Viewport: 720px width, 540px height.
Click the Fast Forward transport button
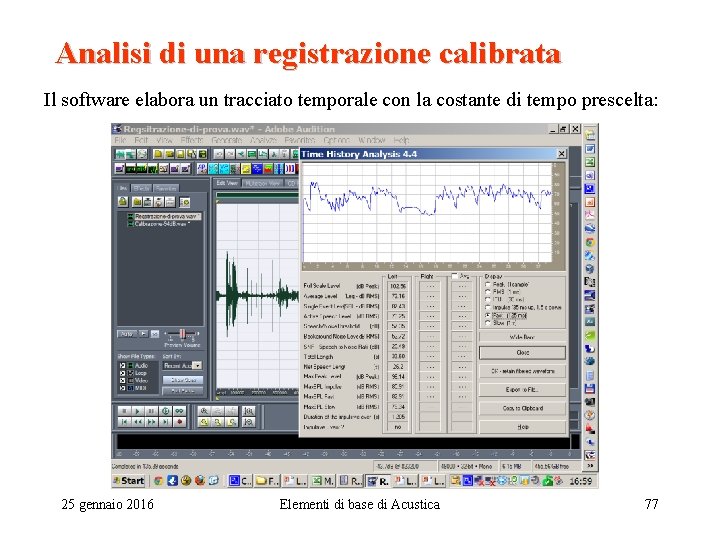point(151,422)
